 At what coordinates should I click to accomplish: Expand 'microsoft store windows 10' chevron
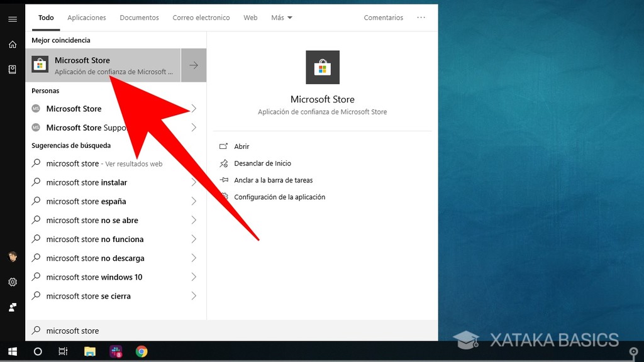tap(194, 277)
